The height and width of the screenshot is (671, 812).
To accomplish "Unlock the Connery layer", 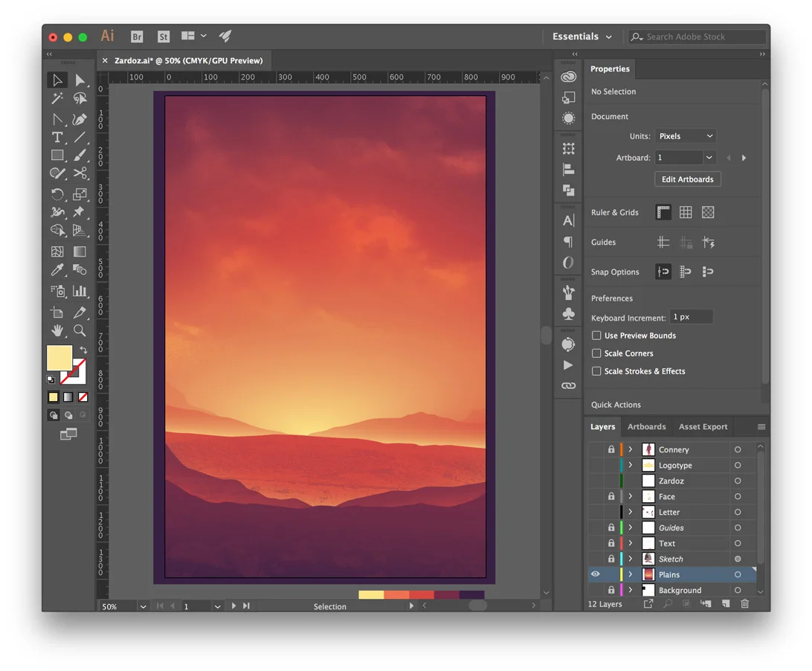I will click(x=611, y=449).
